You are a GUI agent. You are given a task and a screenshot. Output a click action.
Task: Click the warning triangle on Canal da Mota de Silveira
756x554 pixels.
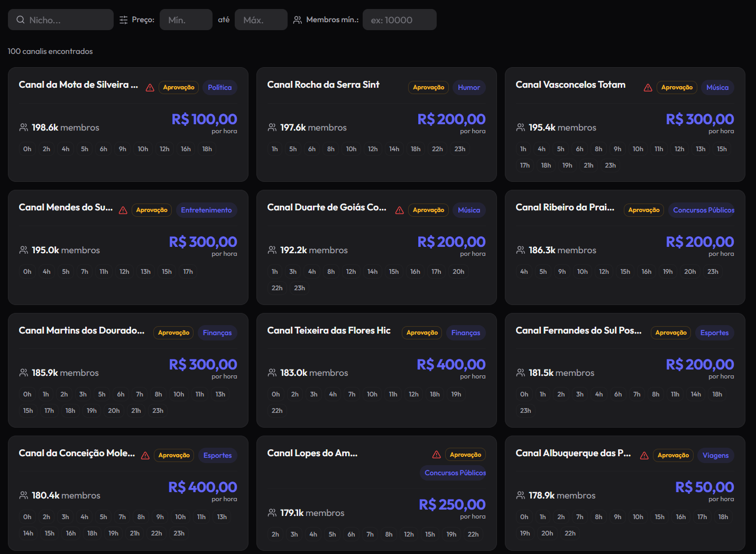tap(150, 88)
